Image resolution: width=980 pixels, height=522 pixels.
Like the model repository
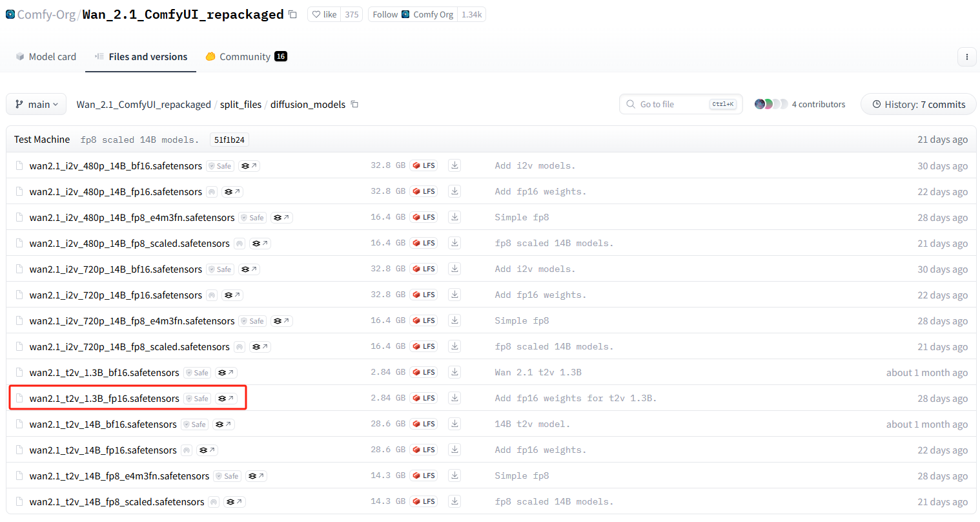point(324,14)
